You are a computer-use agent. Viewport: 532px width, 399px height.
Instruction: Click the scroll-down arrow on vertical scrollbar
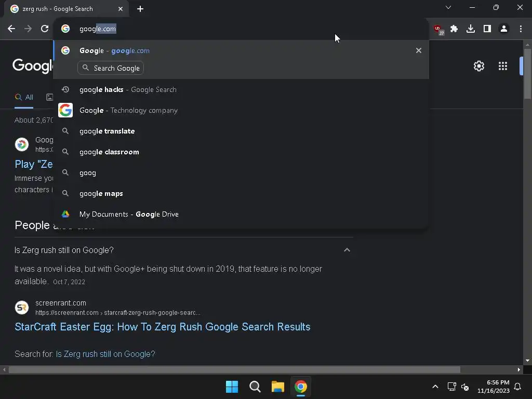pos(527,361)
